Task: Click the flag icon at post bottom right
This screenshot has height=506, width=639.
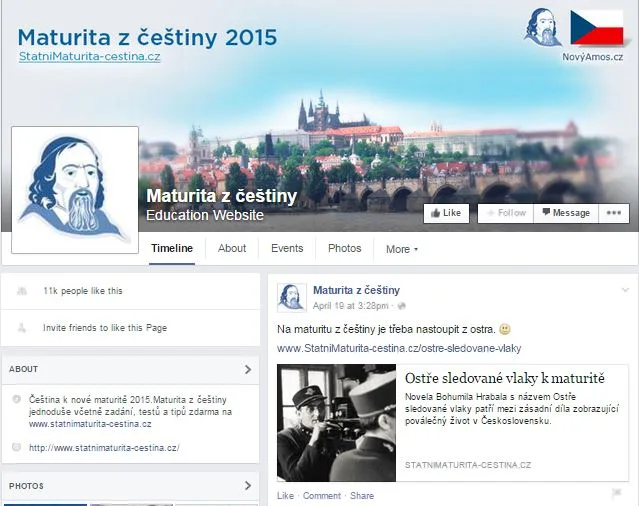Action: coord(617,493)
